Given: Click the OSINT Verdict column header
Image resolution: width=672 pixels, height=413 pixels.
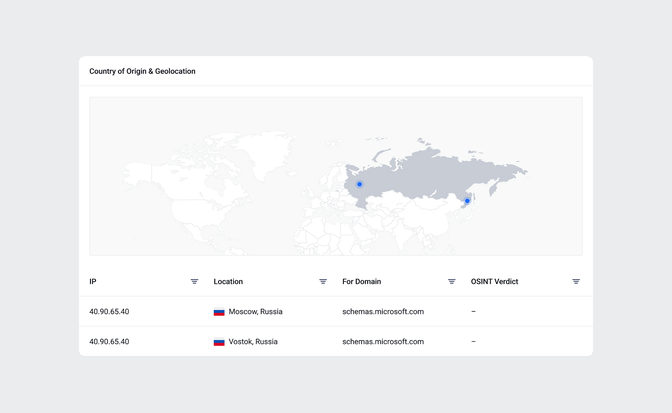Looking at the screenshot, I should click(x=494, y=281).
